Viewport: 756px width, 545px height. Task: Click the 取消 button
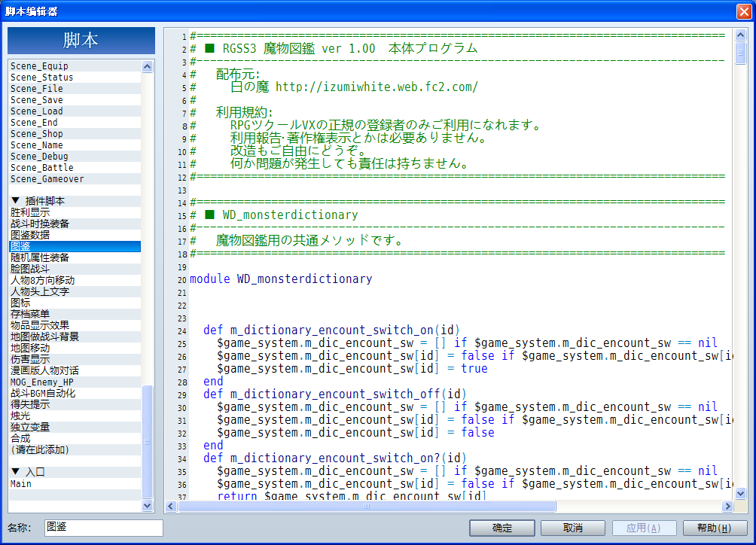(573, 528)
